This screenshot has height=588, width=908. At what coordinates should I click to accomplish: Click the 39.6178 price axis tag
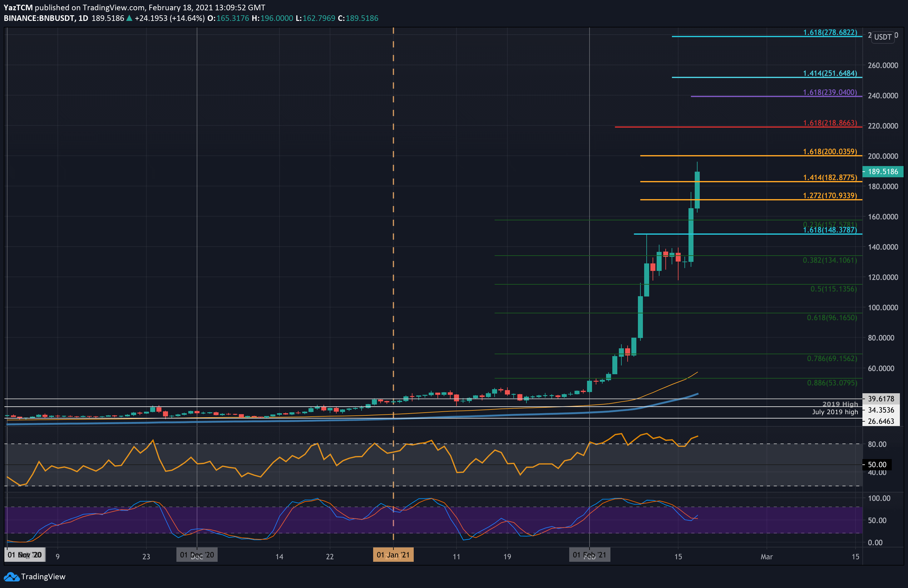[x=881, y=399]
